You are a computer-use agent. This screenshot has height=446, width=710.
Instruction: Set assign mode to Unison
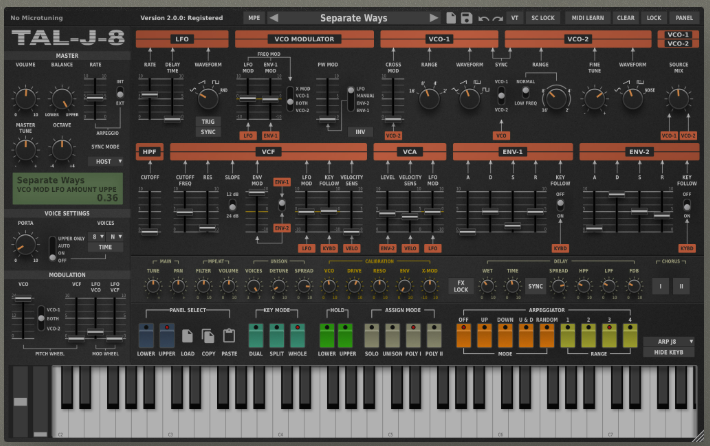393,336
